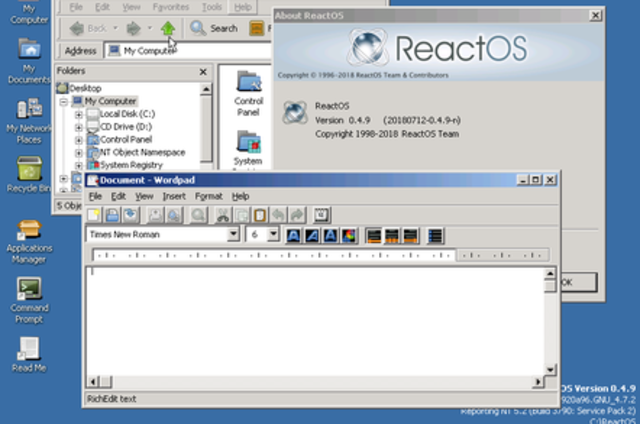The height and width of the screenshot is (424, 640).
Task: Select Align Left in Wordpad format bar
Action: click(374, 235)
